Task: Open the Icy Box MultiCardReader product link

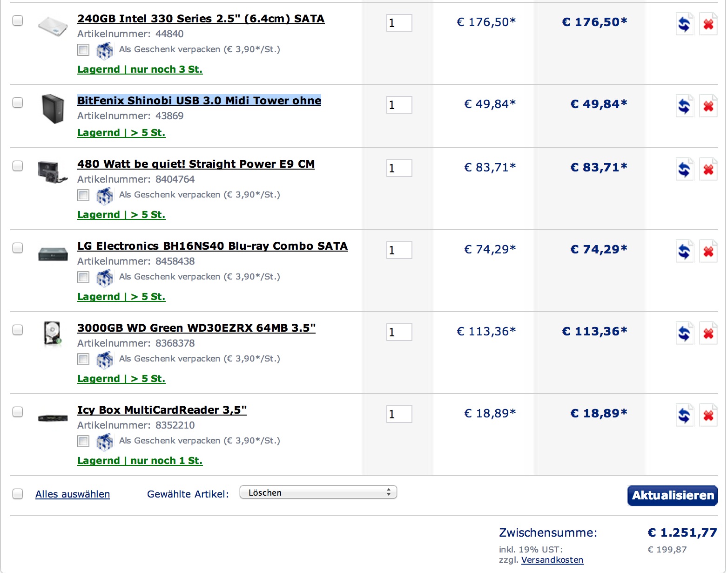Action: click(x=162, y=410)
